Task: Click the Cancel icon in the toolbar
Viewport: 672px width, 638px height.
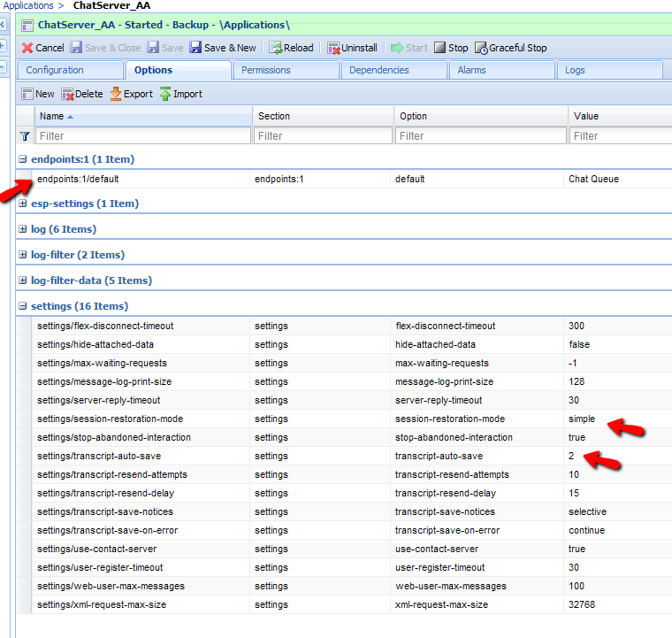Action: click(x=27, y=48)
